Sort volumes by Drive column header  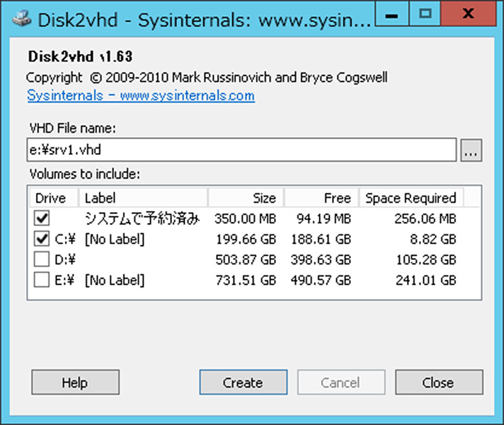53,198
